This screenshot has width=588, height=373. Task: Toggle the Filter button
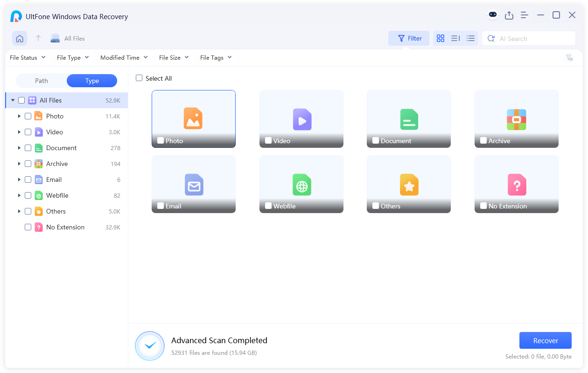coord(409,38)
